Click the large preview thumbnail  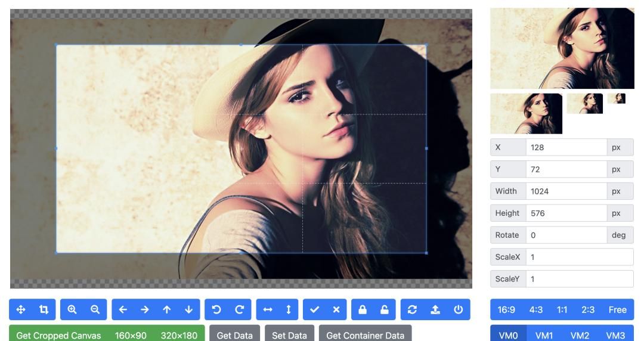click(x=562, y=48)
